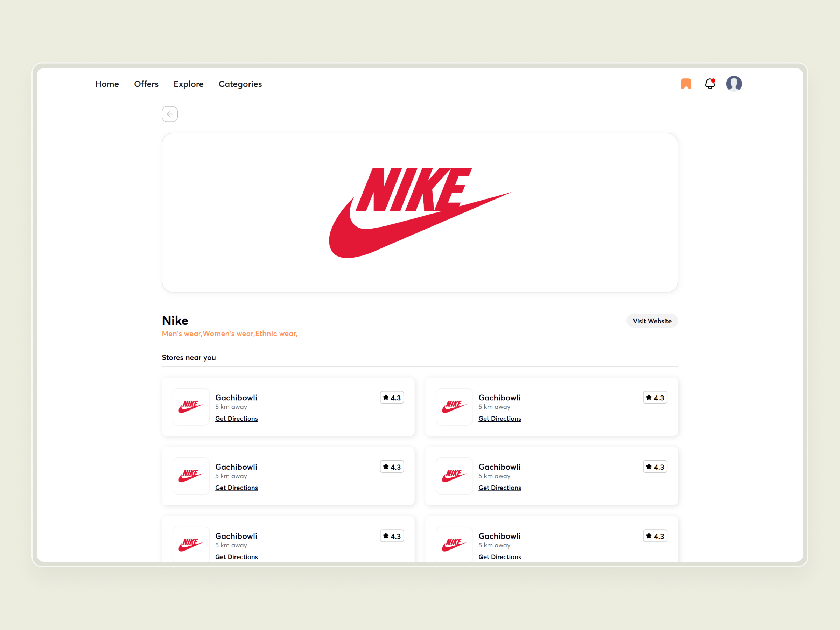Click the Nike logo thumbnail on first store card
Viewport: 840px width, 630px height.
click(x=191, y=406)
